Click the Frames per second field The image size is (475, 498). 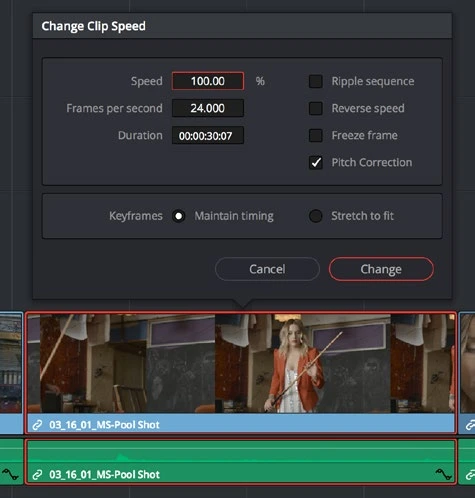click(208, 108)
